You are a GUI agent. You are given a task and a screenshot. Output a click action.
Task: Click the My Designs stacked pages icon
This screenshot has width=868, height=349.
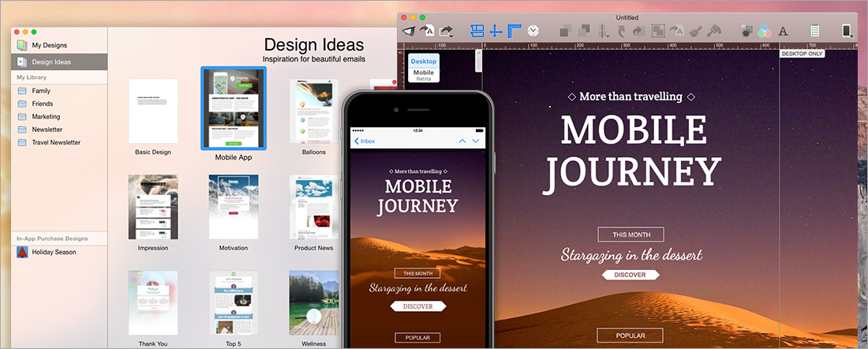pos(21,46)
